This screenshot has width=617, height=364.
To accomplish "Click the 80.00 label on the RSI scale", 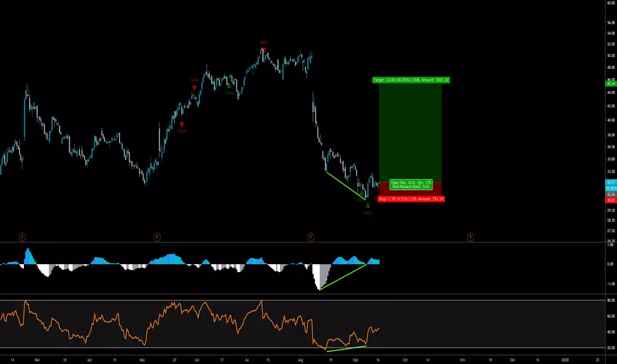I will pos(610,300).
